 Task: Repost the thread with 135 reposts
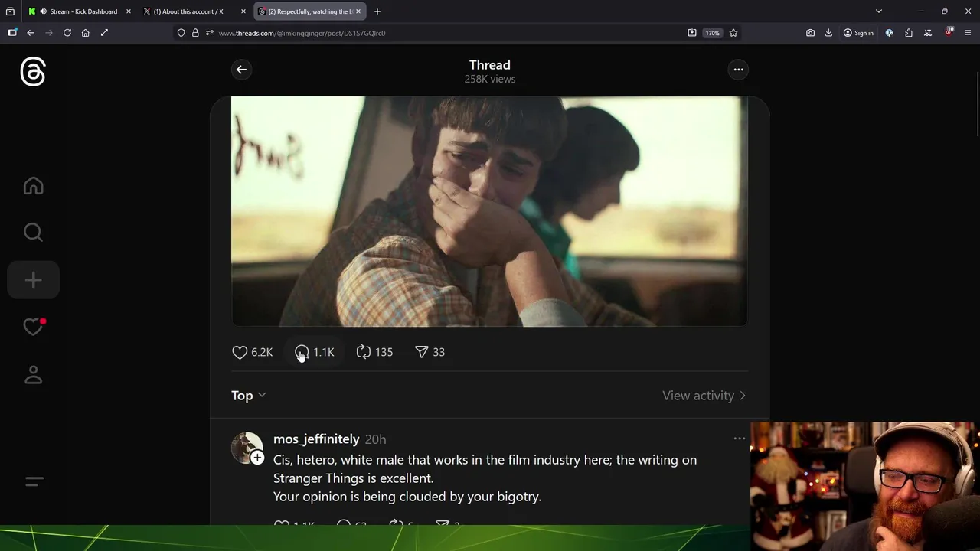pos(374,352)
